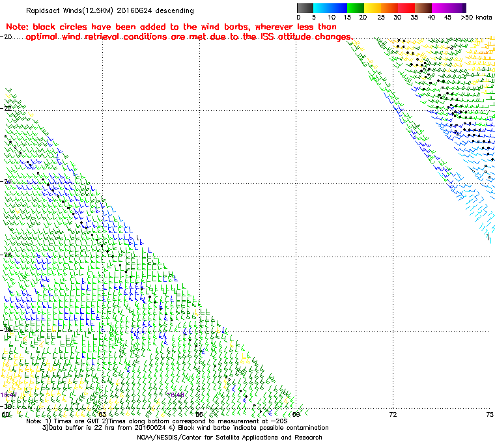
Task: Click the "0" label under the color scale
Action: point(299,18)
